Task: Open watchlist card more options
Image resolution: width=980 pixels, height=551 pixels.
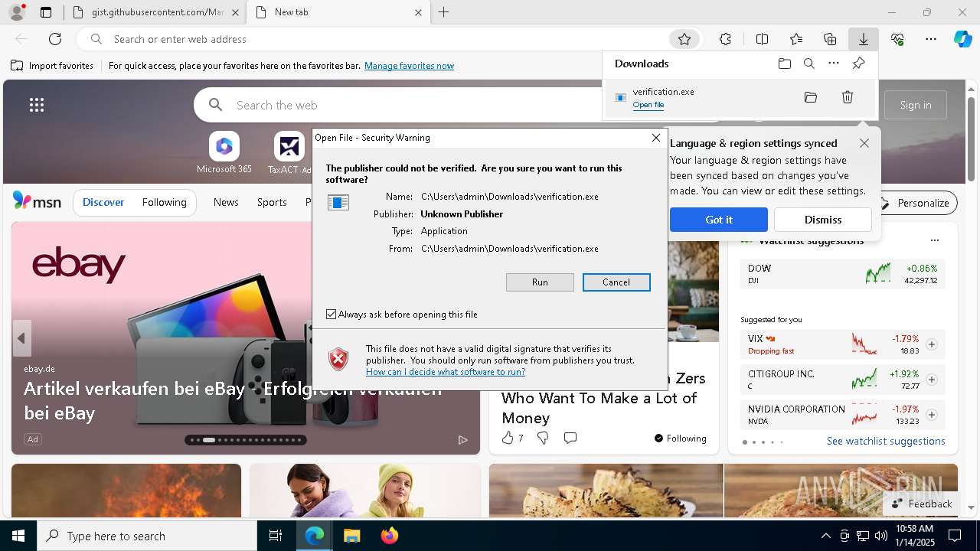Action: pos(934,240)
